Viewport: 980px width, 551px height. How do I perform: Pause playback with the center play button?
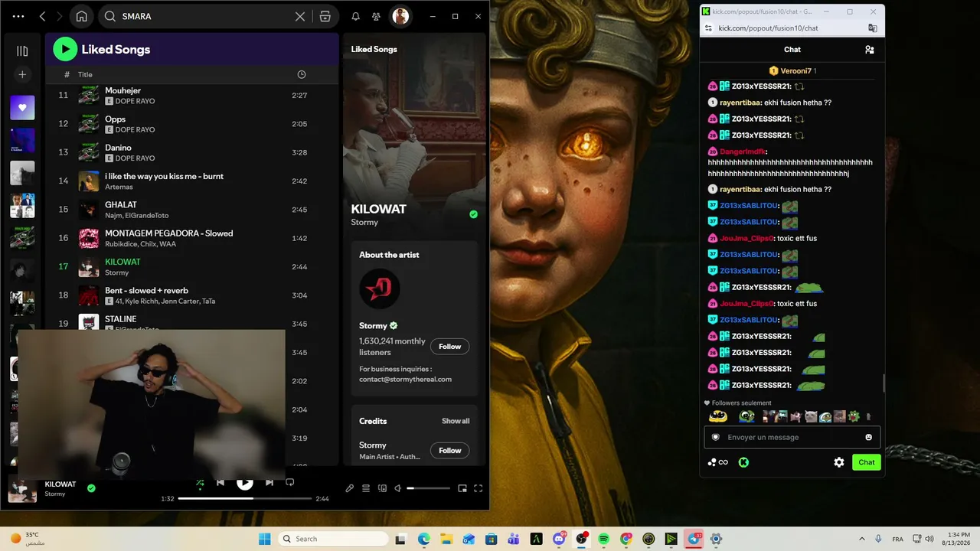pos(245,483)
